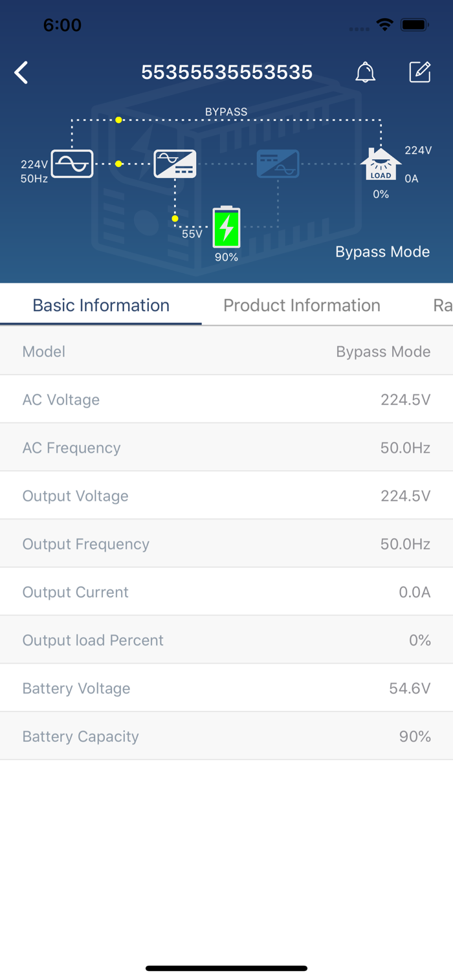Tap the home indicator bar

226,968
